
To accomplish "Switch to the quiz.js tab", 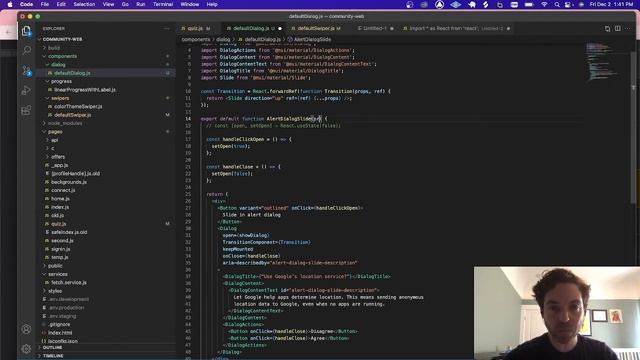I will [196, 29].
